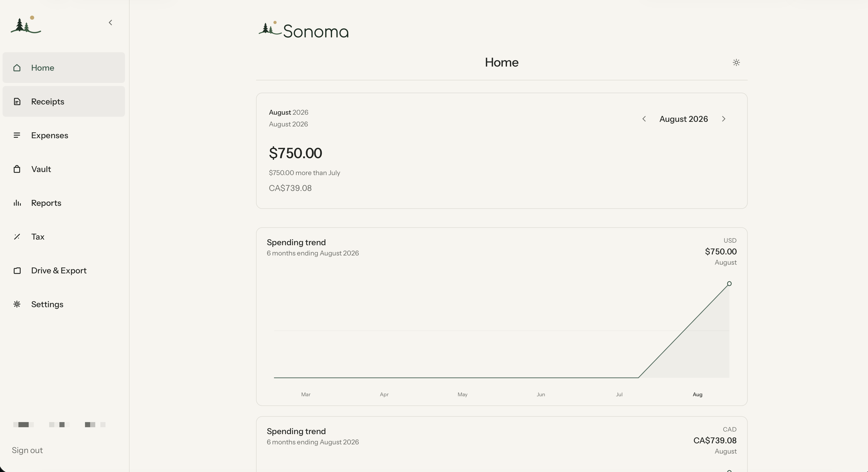This screenshot has height=472, width=868.
Task: Click the Sign out link
Action: tap(27, 450)
